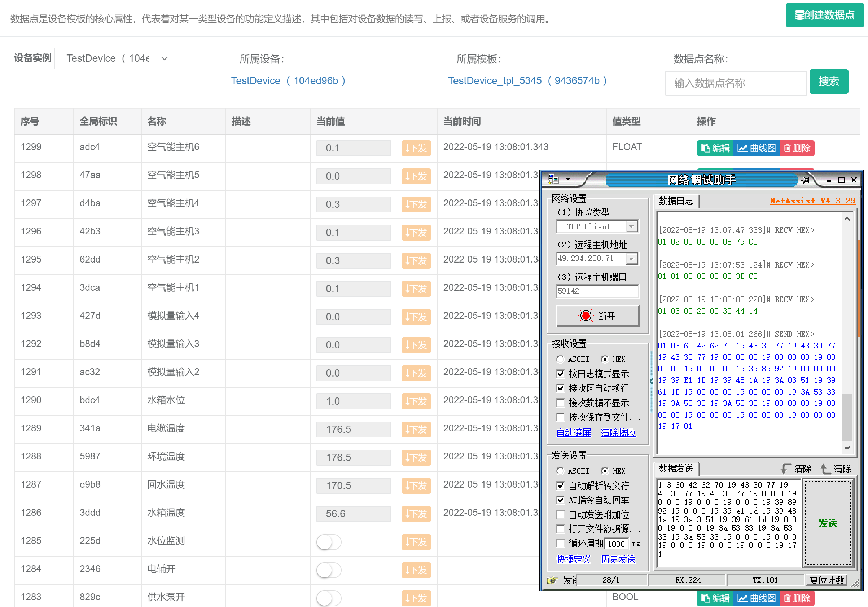The height and width of the screenshot is (607, 868).
Task: Click the NetAssist network icon in title bar
Action: [x=553, y=179]
